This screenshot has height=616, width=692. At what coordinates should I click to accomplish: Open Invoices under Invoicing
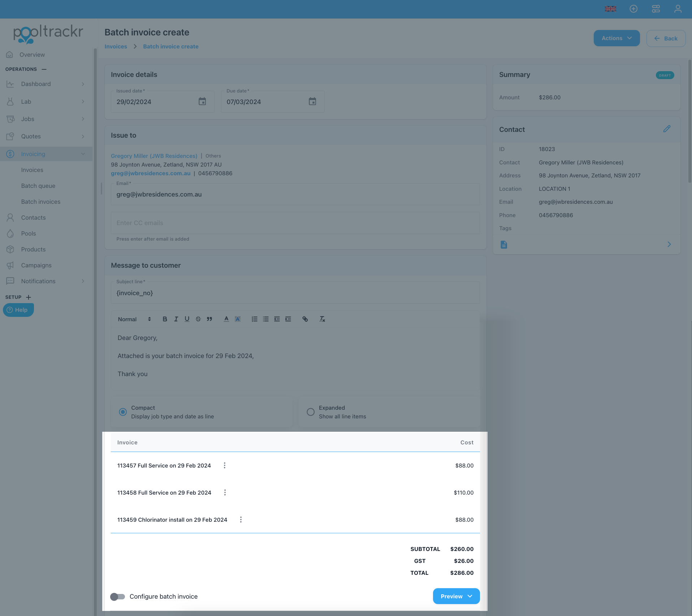coord(32,170)
